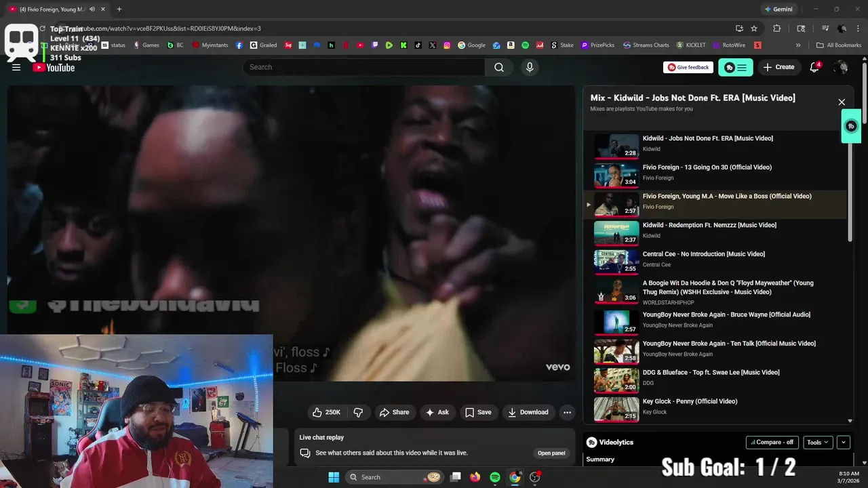
Task: Open Spotify from the taskbar
Action: click(495, 477)
